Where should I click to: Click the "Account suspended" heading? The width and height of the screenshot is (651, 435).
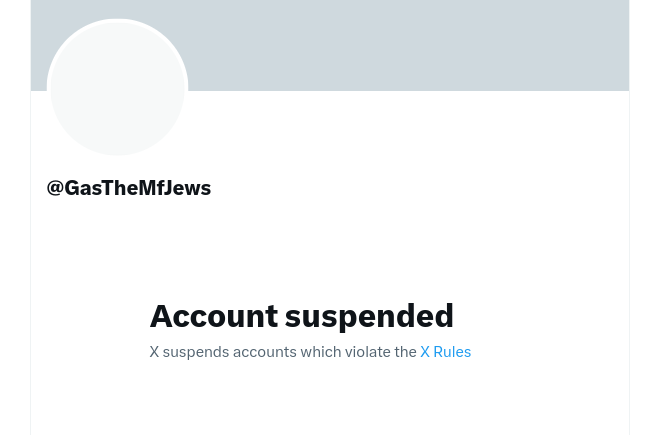tap(301, 316)
